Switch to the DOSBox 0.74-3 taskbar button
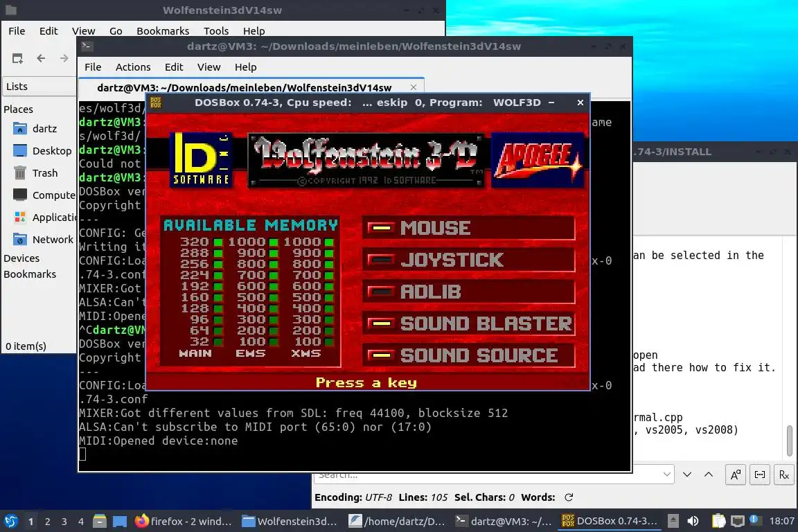This screenshot has height=532, width=798. point(610,521)
